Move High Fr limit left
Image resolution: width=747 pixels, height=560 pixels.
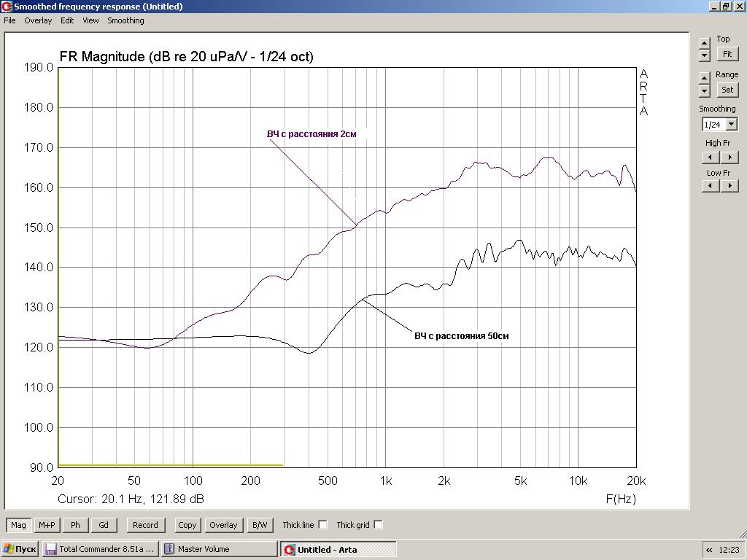pyautogui.click(x=711, y=157)
